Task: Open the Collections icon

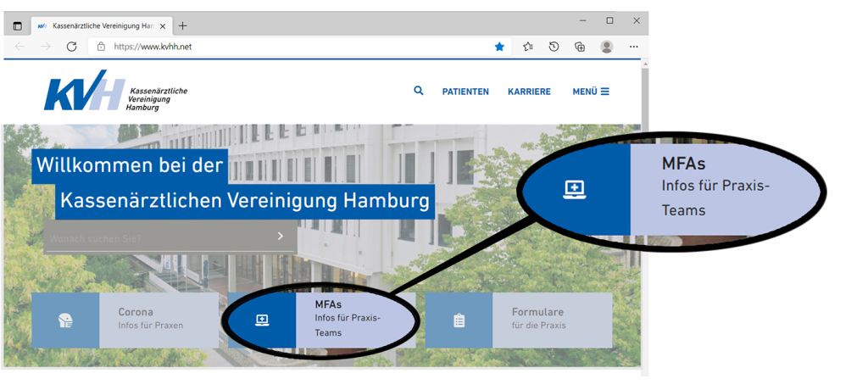Action: tap(580, 47)
